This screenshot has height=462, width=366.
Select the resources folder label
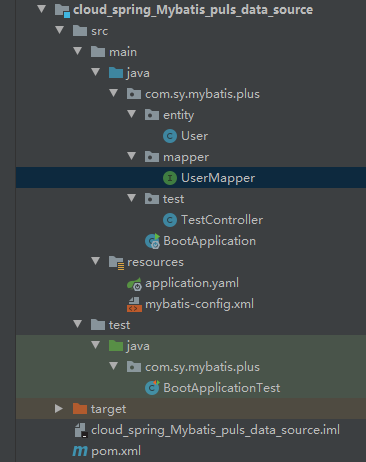pos(155,262)
